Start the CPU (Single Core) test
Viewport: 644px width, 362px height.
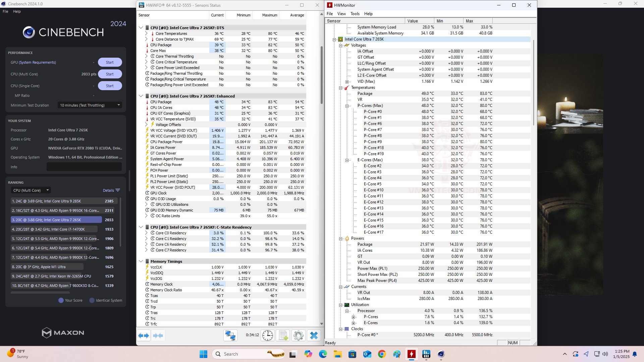point(110,86)
